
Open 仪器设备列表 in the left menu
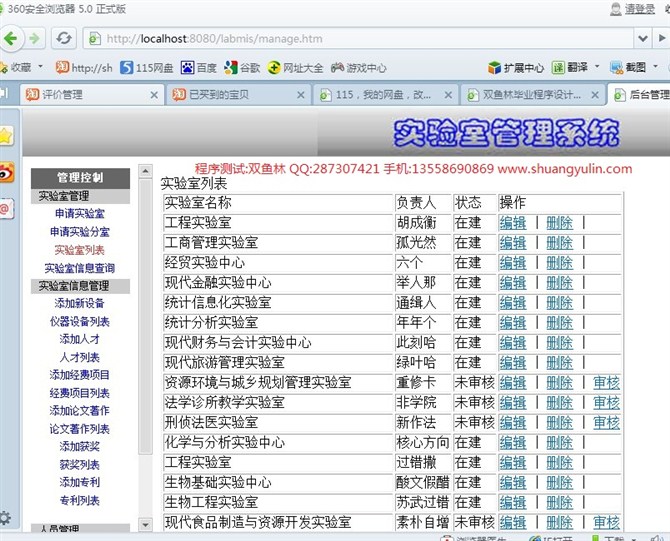click(80, 321)
